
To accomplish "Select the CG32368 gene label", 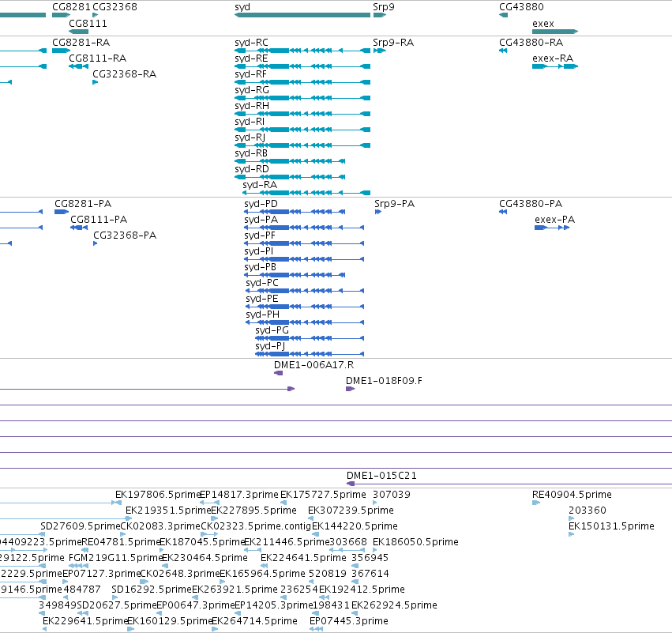I will coord(115,7).
